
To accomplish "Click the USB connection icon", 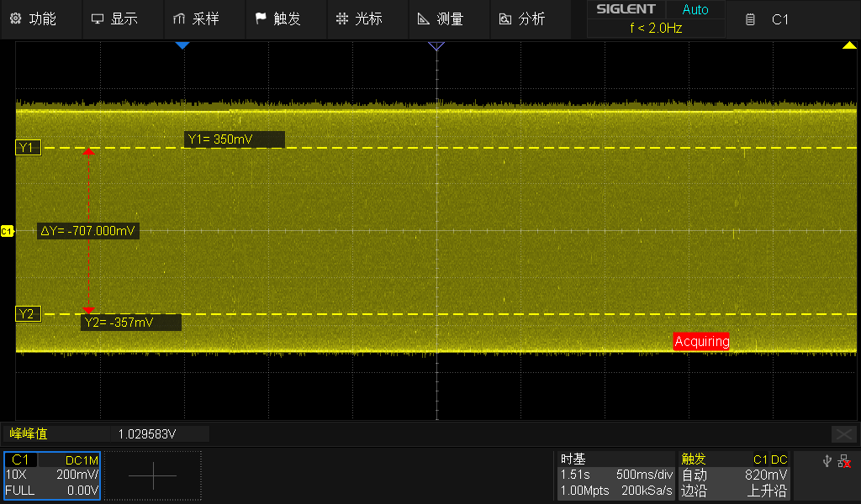I will pyautogui.click(x=827, y=460).
